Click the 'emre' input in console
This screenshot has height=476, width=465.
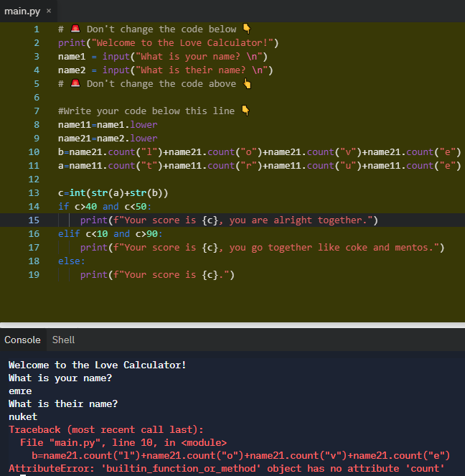[x=20, y=391]
